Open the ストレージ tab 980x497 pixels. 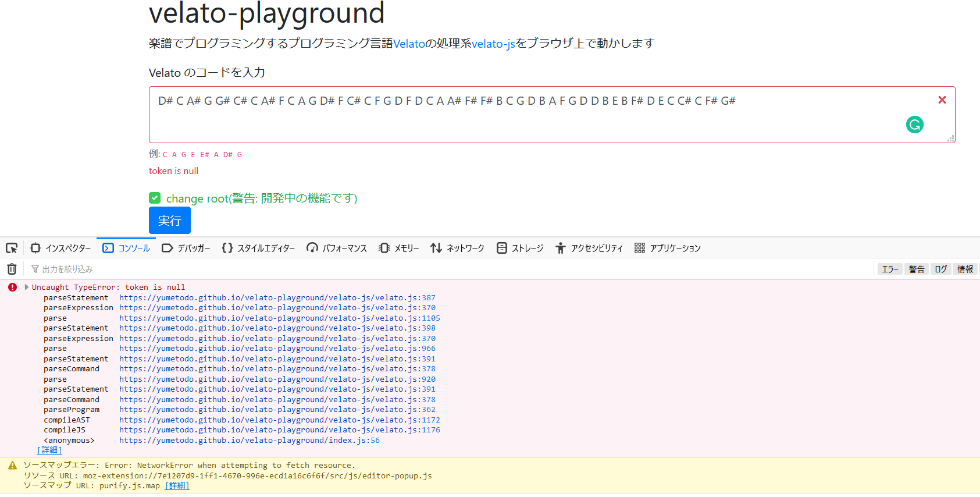click(521, 248)
